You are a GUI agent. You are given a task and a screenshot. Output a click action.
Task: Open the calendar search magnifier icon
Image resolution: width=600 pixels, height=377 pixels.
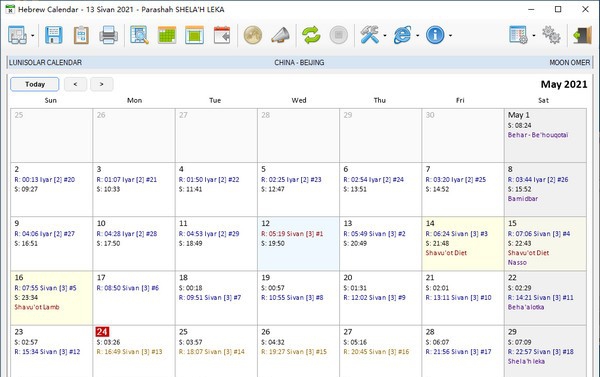point(139,35)
